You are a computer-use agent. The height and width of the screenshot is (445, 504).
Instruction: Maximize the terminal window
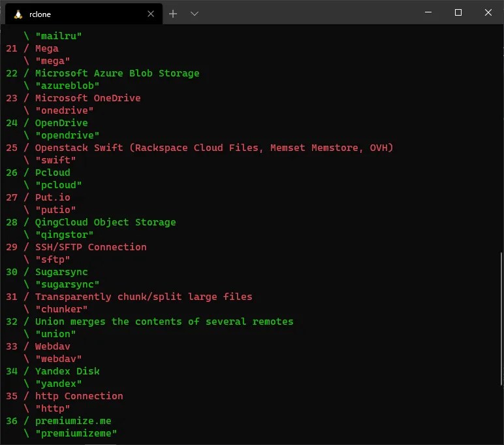pyautogui.click(x=458, y=12)
